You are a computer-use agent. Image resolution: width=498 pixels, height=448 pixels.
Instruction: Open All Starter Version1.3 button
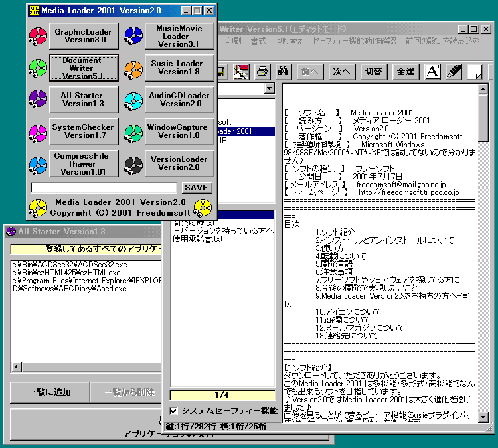tap(84, 100)
